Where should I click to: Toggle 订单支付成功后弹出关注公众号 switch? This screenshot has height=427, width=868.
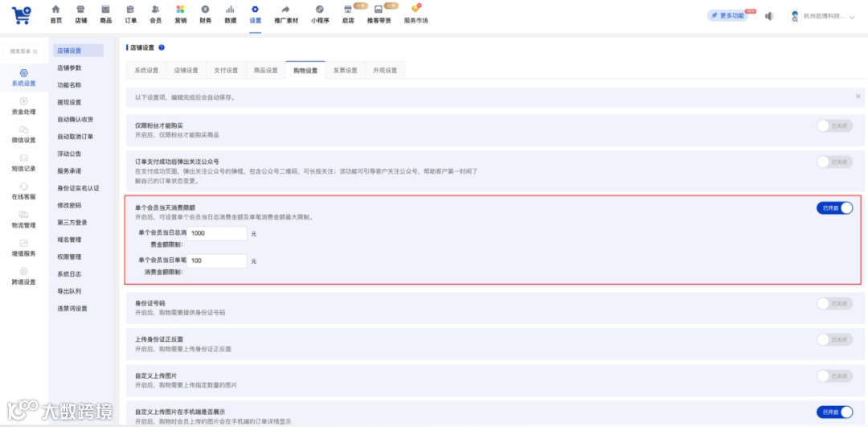(835, 162)
